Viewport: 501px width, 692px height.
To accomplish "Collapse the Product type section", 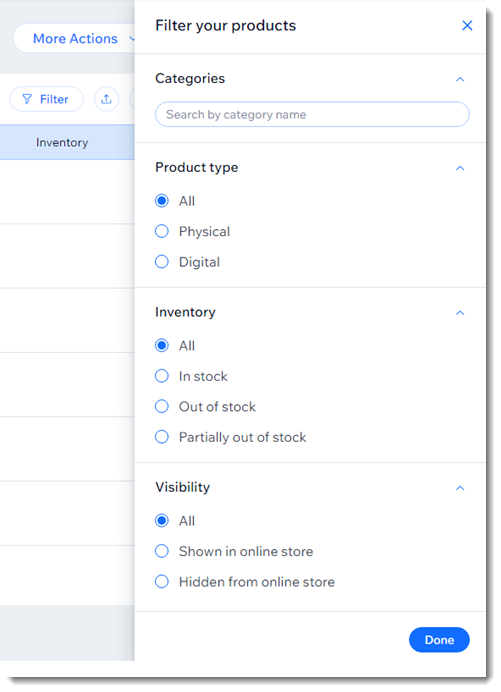I will click(460, 168).
